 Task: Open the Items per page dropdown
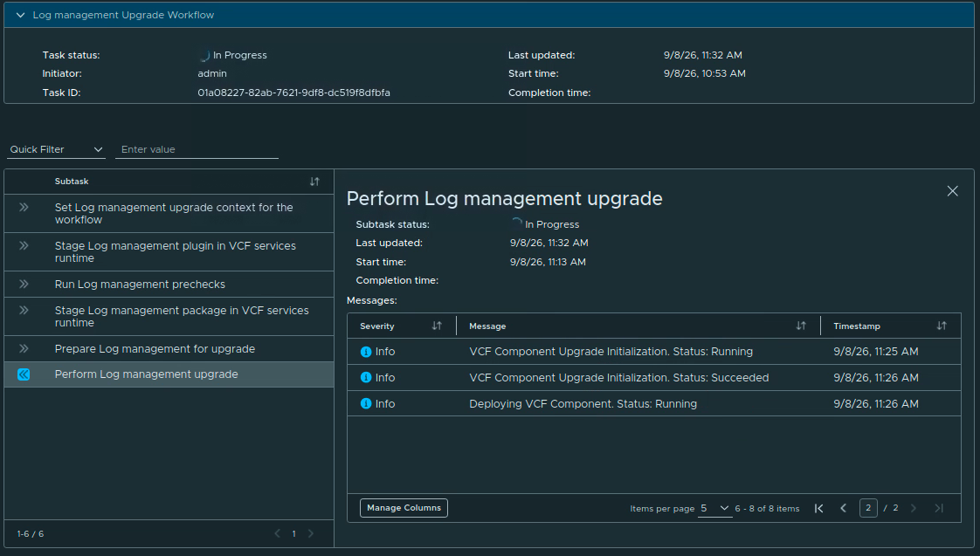click(715, 509)
